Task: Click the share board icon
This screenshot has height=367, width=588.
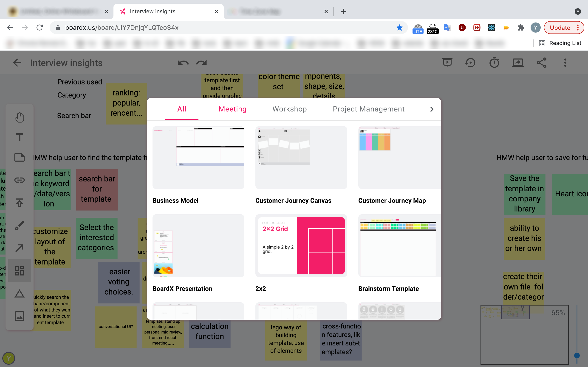Action: tap(542, 63)
